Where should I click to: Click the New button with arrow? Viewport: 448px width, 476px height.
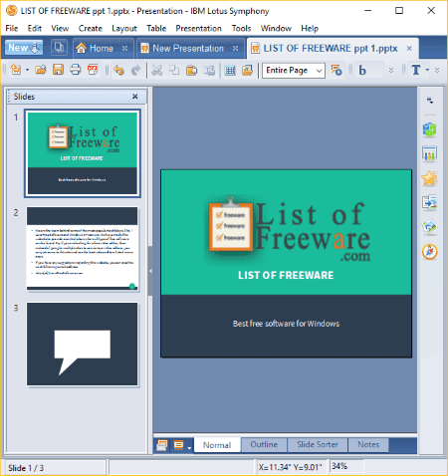click(x=24, y=48)
